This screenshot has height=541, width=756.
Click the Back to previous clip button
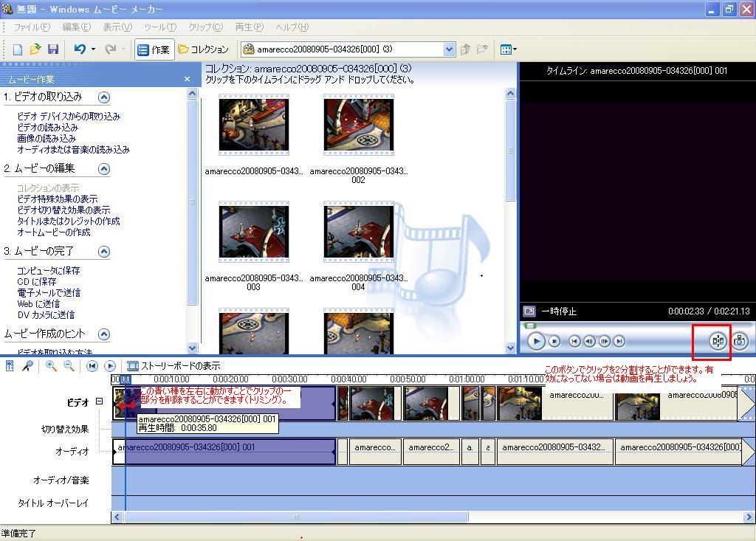point(574,342)
